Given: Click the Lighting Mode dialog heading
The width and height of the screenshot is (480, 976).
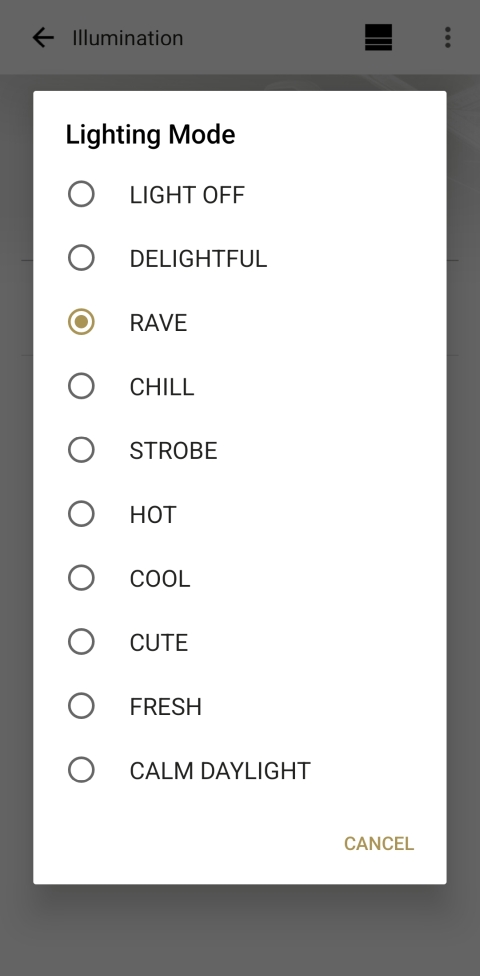Looking at the screenshot, I should (x=151, y=134).
